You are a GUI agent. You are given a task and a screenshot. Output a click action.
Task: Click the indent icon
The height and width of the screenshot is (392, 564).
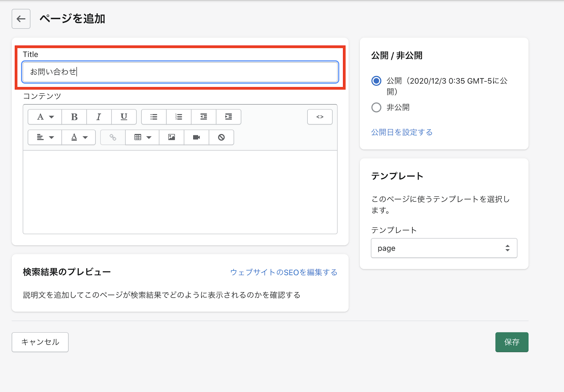228,117
